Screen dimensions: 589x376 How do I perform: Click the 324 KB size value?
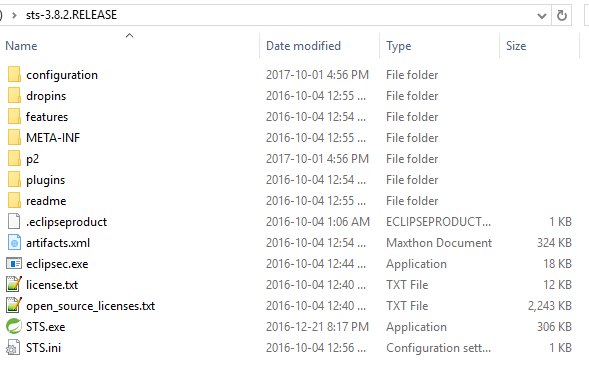(x=554, y=243)
